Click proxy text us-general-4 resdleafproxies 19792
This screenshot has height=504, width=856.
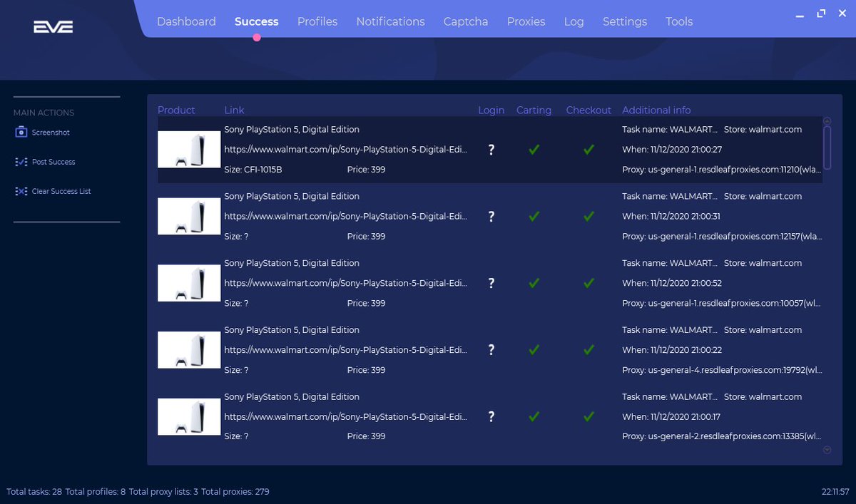coord(722,370)
